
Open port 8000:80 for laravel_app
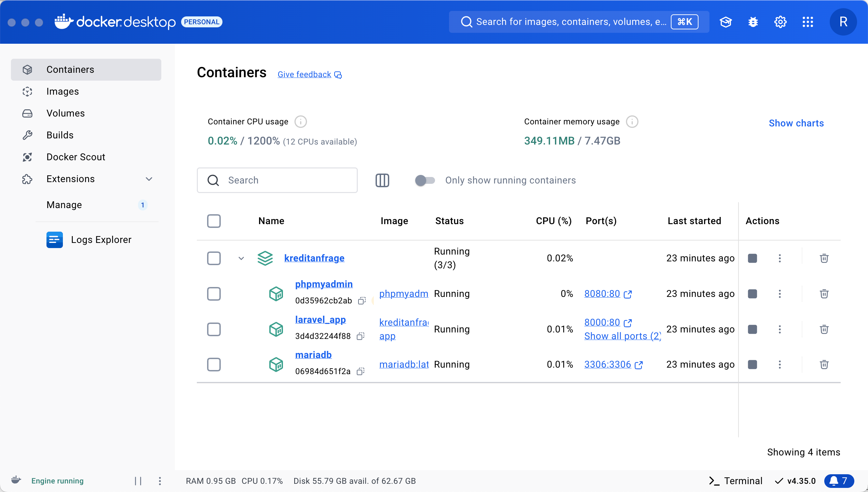608,323
